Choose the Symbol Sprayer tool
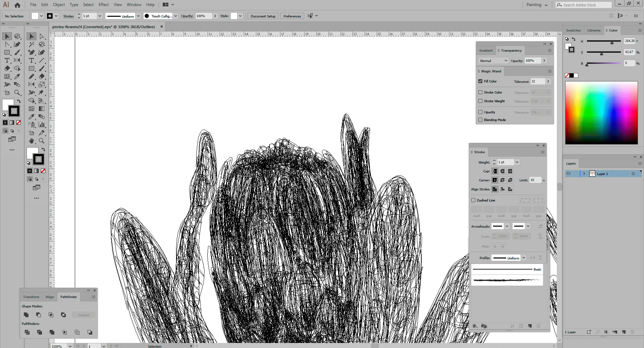The height and width of the screenshot is (348, 644). pyautogui.click(x=32, y=125)
